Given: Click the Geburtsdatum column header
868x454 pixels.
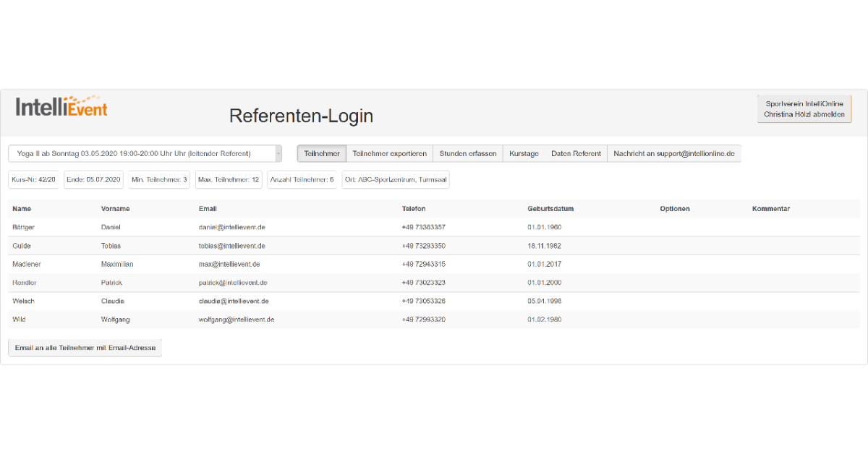Looking at the screenshot, I should point(550,208).
